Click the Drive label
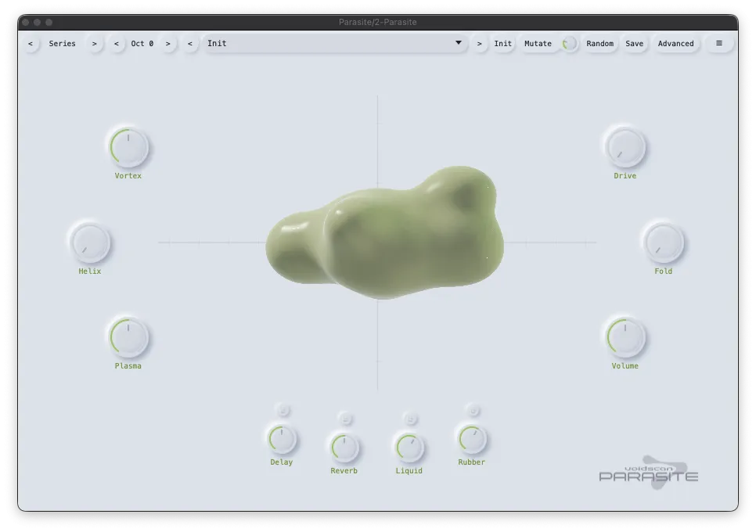Screen dimensions: 756x532 (x=625, y=176)
